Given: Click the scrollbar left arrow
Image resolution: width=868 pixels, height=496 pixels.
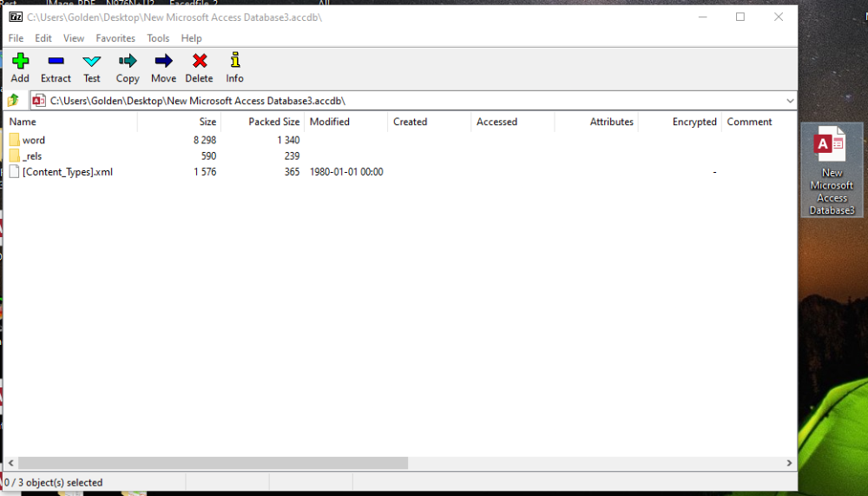Looking at the screenshot, I should coord(10,463).
